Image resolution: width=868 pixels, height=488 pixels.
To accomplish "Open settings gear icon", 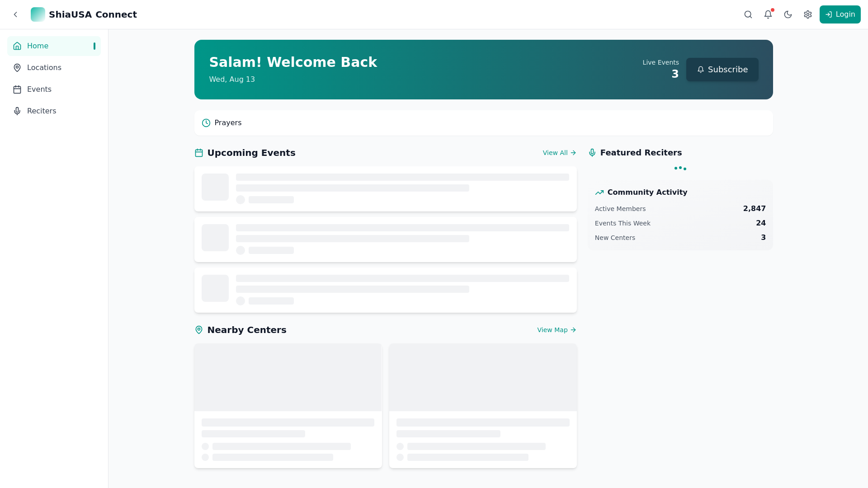I will 808,14.
